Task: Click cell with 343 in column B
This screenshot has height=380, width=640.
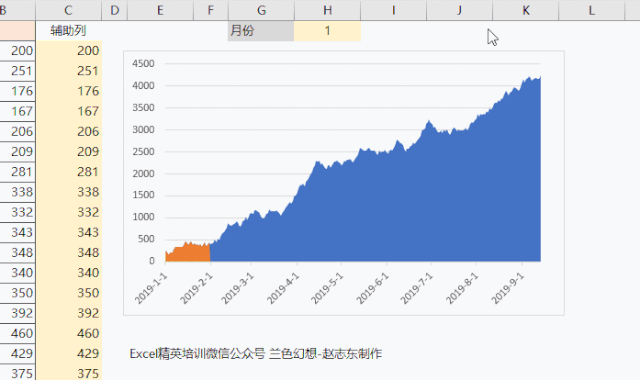Action: (x=18, y=233)
